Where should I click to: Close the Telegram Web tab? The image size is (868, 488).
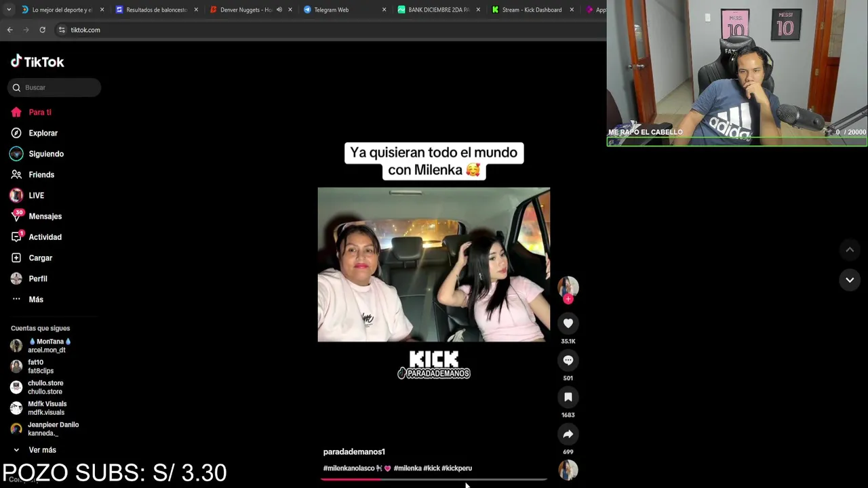click(x=384, y=9)
